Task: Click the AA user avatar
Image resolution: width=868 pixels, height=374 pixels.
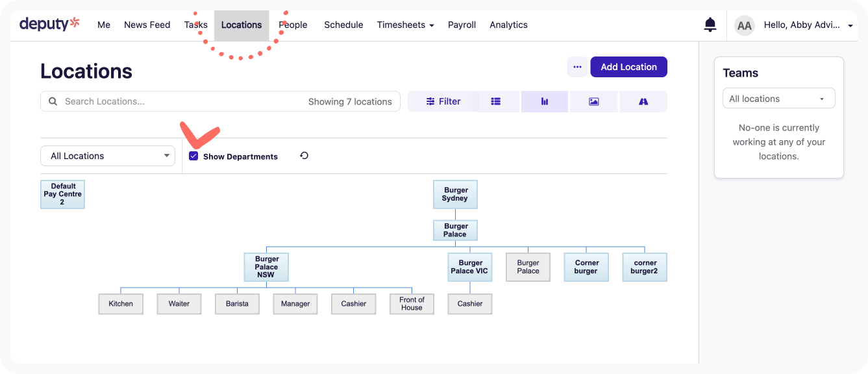Action: [744, 25]
